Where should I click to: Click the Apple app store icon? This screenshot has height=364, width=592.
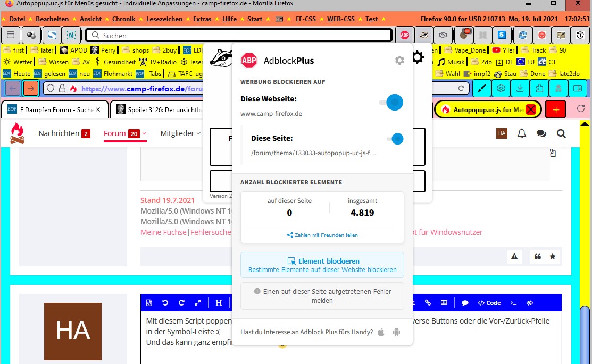point(381,332)
